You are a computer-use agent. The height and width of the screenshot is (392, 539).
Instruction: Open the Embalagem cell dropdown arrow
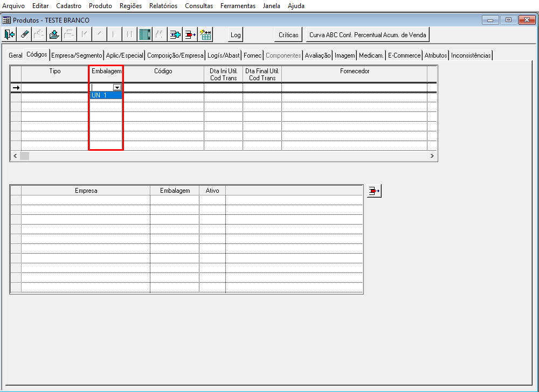(x=117, y=88)
